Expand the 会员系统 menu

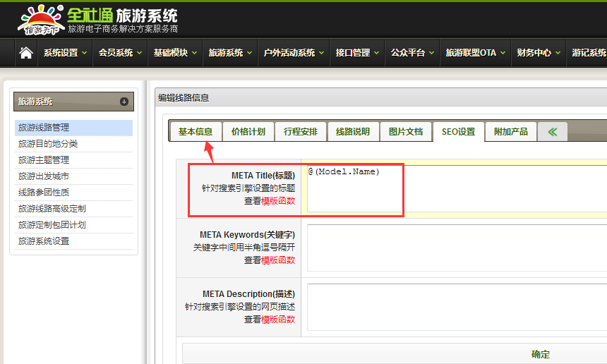tap(120, 53)
